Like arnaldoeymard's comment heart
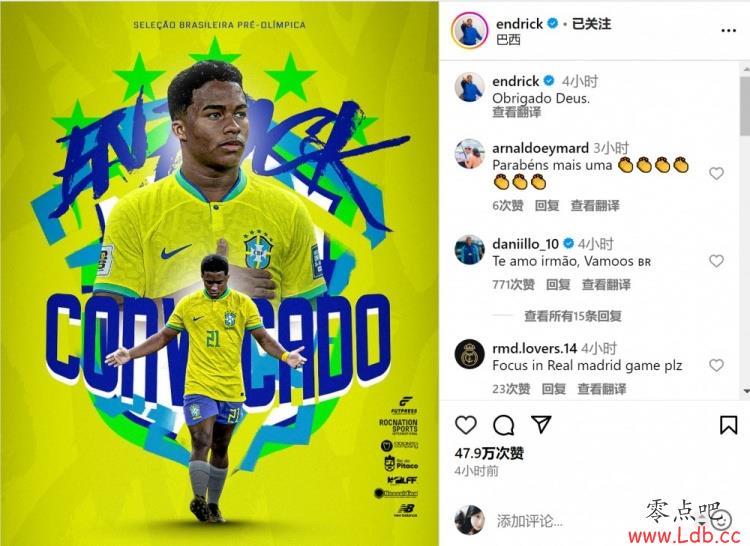 [x=716, y=173]
